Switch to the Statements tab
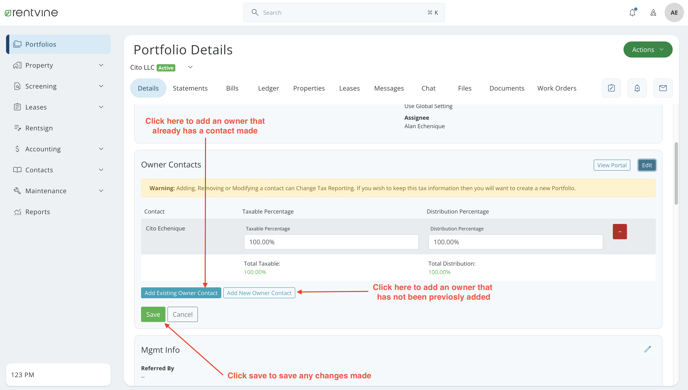The width and height of the screenshot is (688, 390). [190, 88]
